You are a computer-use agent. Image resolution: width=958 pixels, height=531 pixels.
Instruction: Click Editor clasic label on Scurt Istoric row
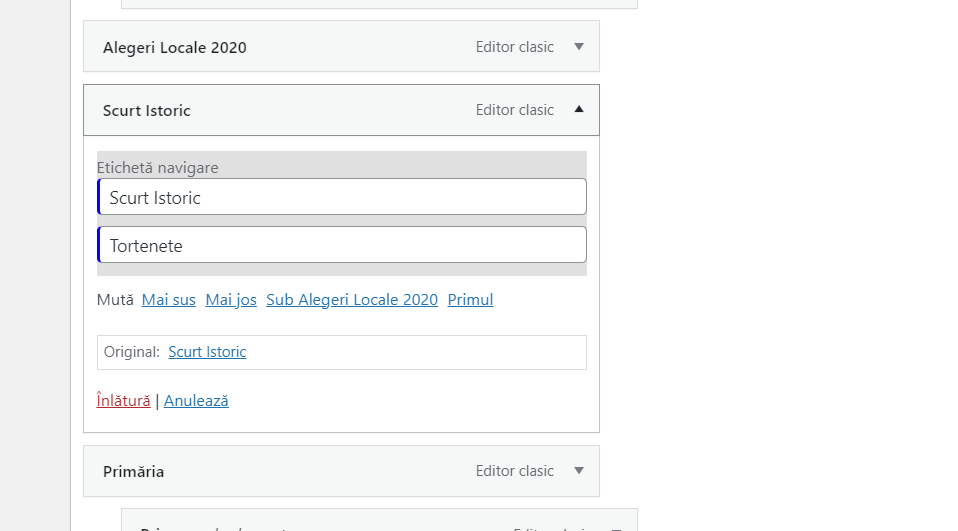pyautogui.click(x=515, y=110)
